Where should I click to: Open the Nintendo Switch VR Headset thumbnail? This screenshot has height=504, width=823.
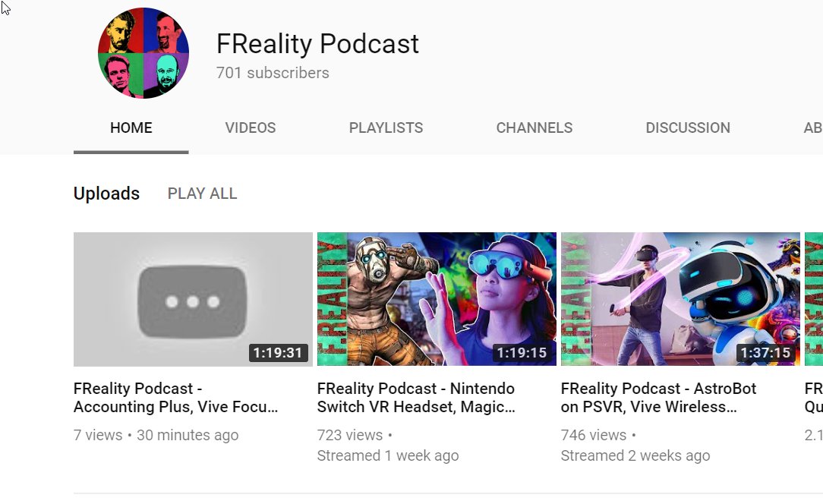(x=437, y=299)
